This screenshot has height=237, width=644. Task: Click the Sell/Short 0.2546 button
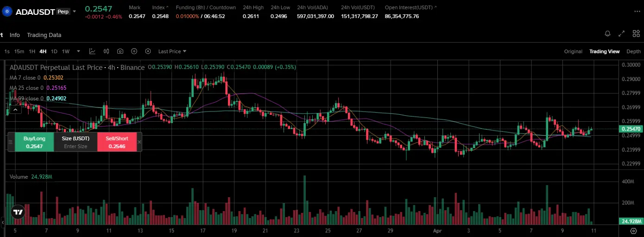pos(117,142)
